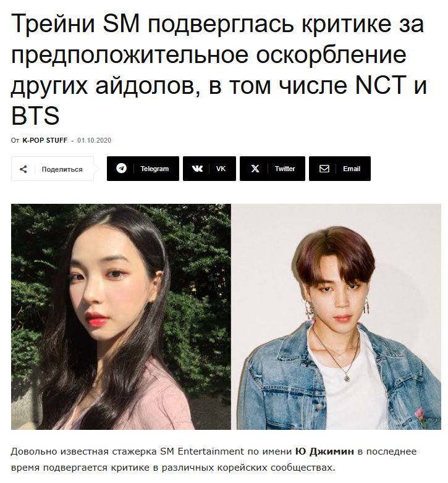Image resolution: width=448 pixels, height=483 pixels.
Task: Click the bold name Ю Джимин
Action: pos(324,451)
